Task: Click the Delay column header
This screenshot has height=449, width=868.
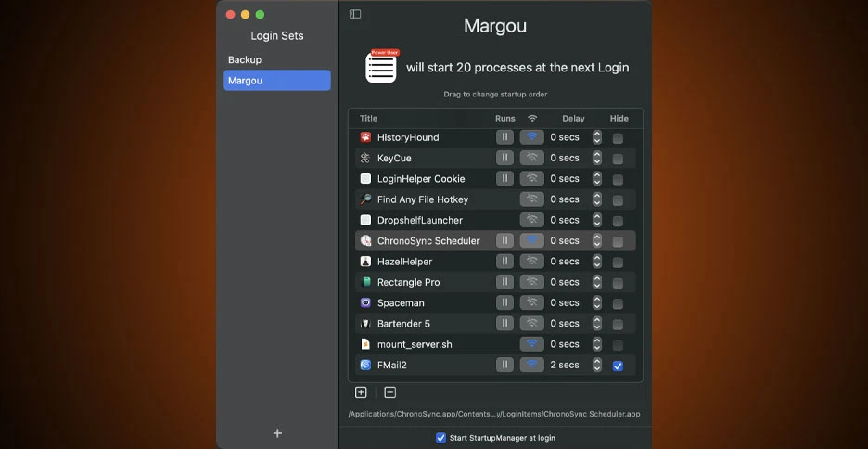Action: tap(573, 119)
